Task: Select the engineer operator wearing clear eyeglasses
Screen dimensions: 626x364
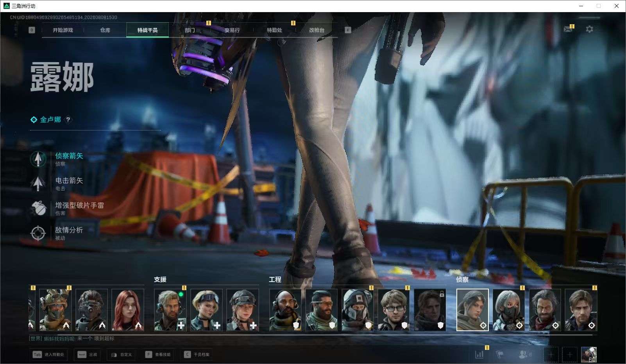Action: click(x=394, y=310)
